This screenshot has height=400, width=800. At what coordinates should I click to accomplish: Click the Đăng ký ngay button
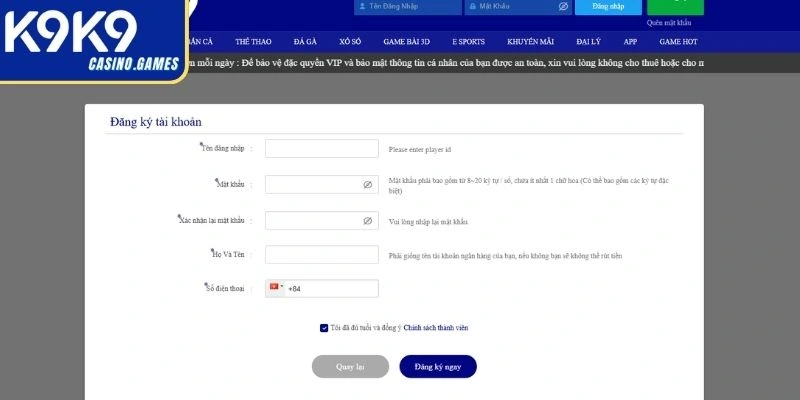pos(438,366)
